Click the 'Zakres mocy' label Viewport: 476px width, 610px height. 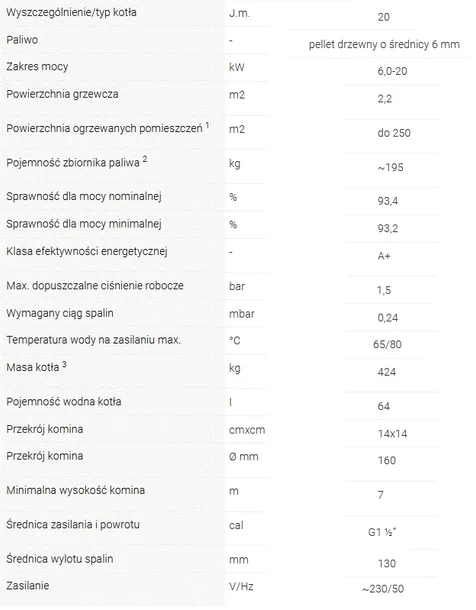point(37,67)
